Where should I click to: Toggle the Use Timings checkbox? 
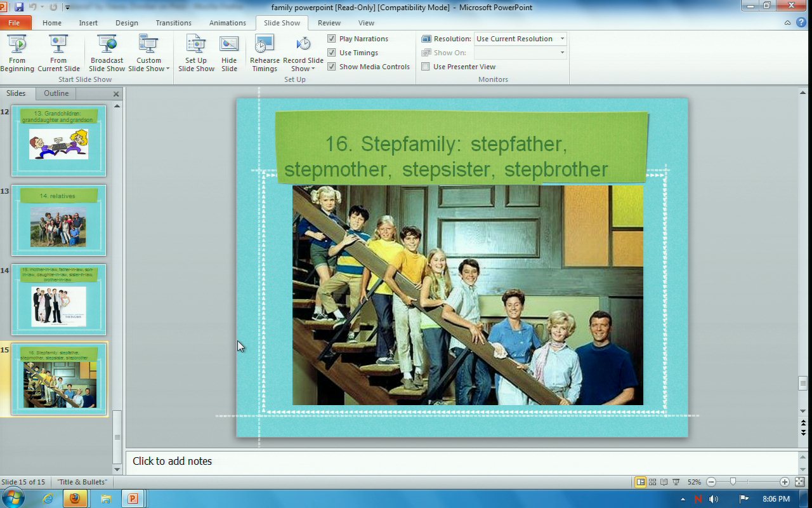[332, 53]
